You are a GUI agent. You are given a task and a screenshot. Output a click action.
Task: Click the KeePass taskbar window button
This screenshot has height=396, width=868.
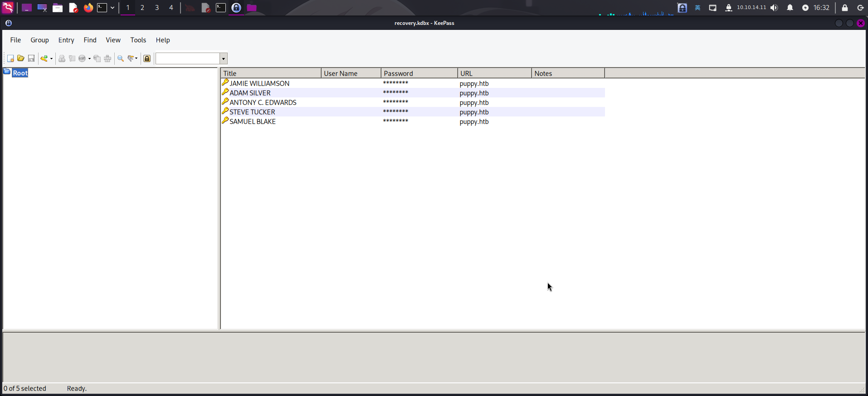pyautogui.click(x=236, y=8)
